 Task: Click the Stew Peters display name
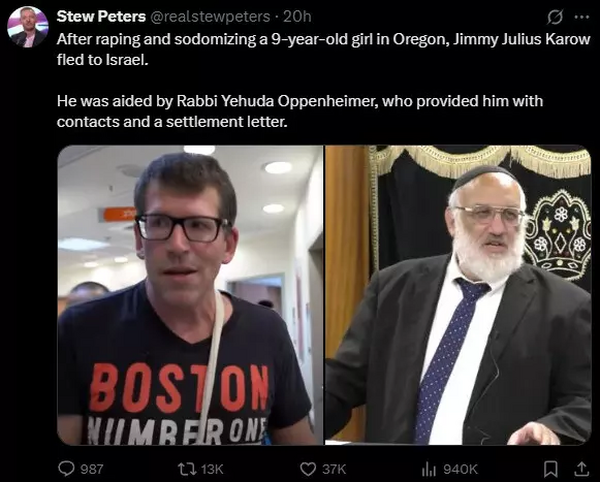[101, 16]
